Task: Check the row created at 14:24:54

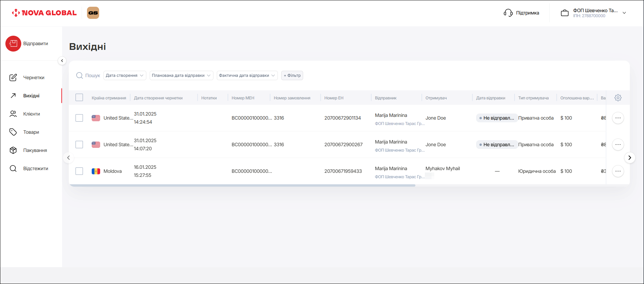Action: click(x=79, y=118)
